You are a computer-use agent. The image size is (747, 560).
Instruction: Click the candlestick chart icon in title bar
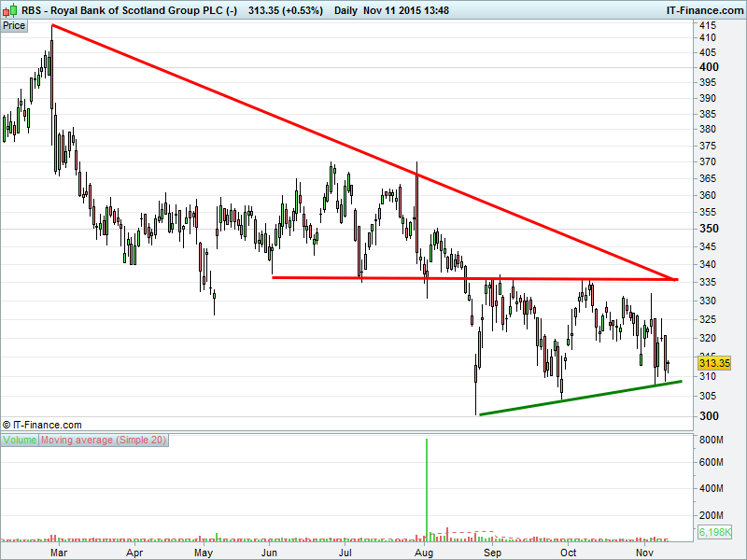coord(9,10)
